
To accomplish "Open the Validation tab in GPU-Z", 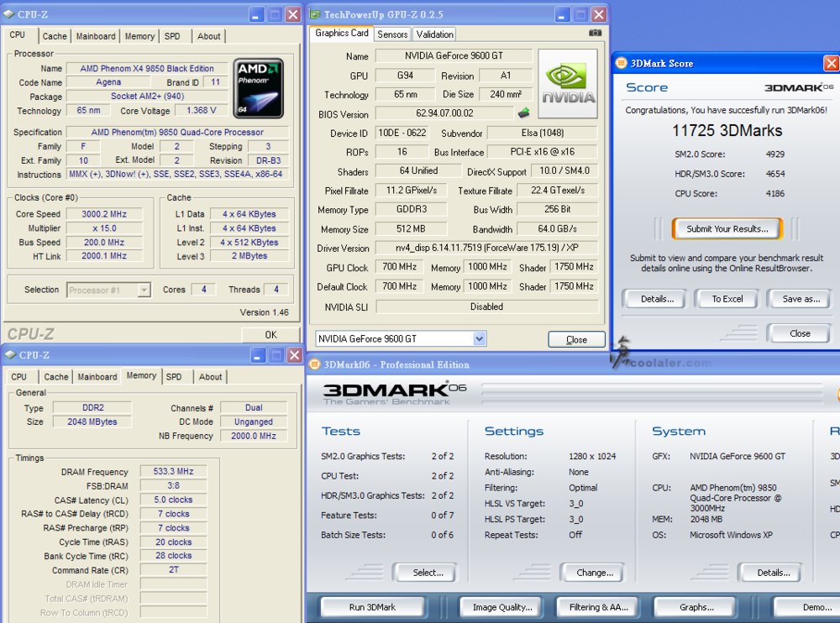I will (x=434, y=34).
